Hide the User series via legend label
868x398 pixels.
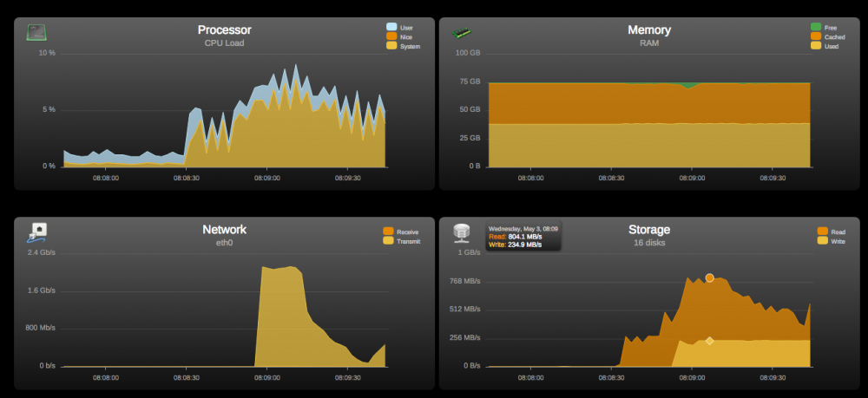[x=406, y=28]
